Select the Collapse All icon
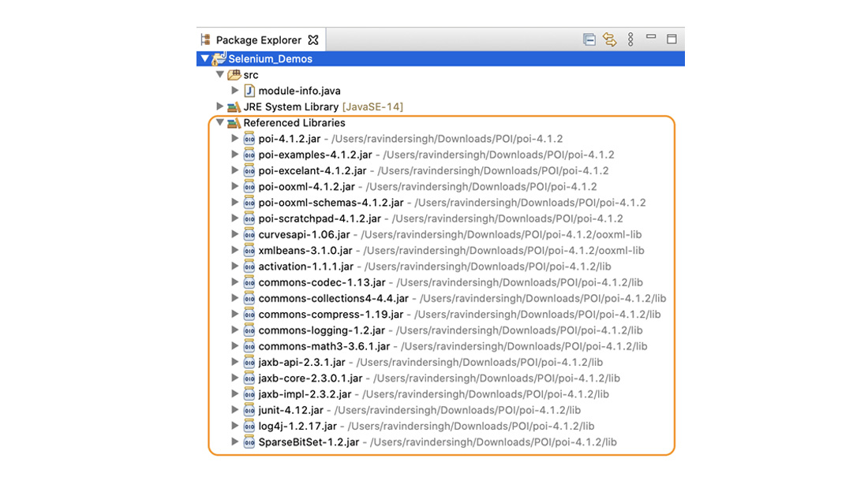Screen dimensions: 868x481 click(589, 39)
